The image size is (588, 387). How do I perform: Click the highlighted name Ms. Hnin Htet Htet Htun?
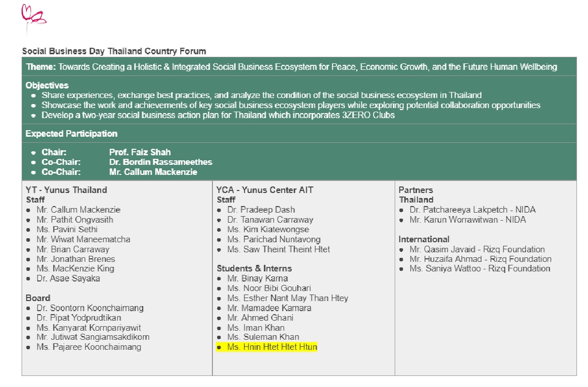click(272, 347)
